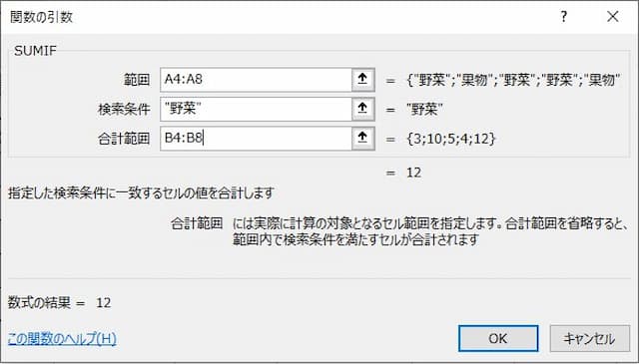Image resolution: width=639 pixels, height=364 pixels.
Task: Click the 検索条件 range selector arrow icon
Action: coord(362,109)
